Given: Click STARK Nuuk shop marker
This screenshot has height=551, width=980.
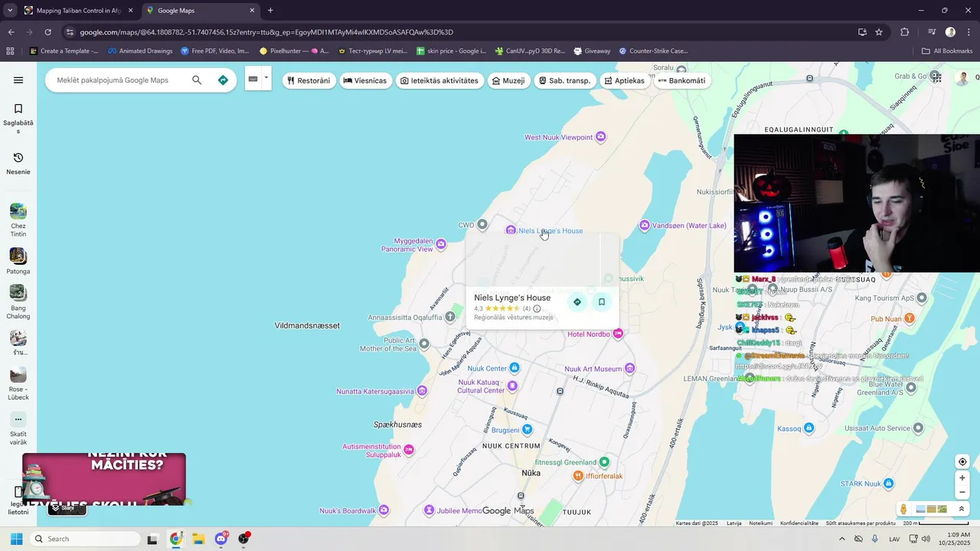Looking at the screenshot, I should tap(888, 484).
